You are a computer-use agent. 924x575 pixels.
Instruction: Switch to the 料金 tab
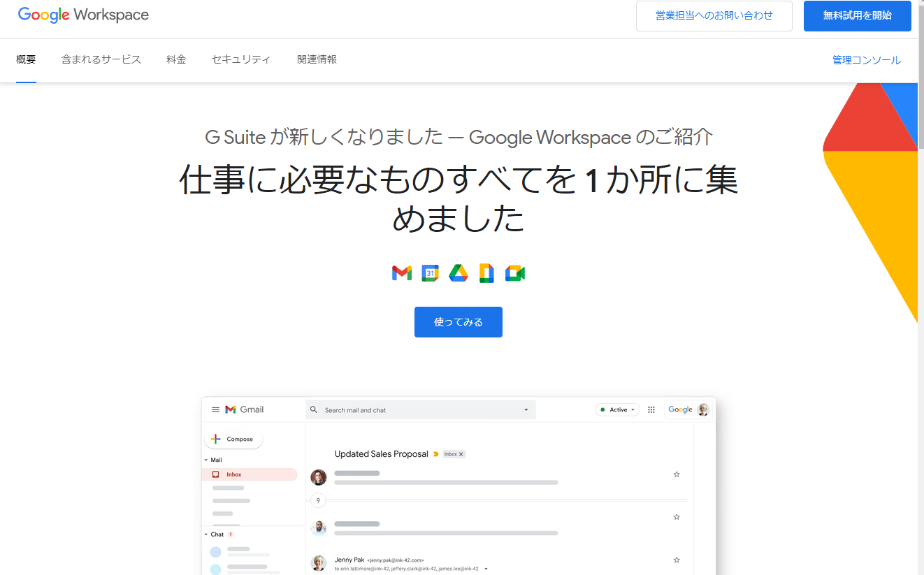176,59
